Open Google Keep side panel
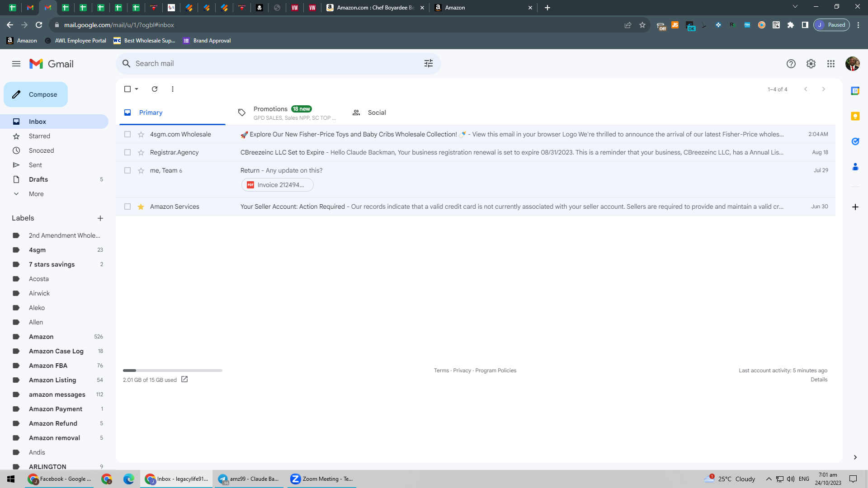This screenshot has width=868, height=488. (x=855, y=116)
